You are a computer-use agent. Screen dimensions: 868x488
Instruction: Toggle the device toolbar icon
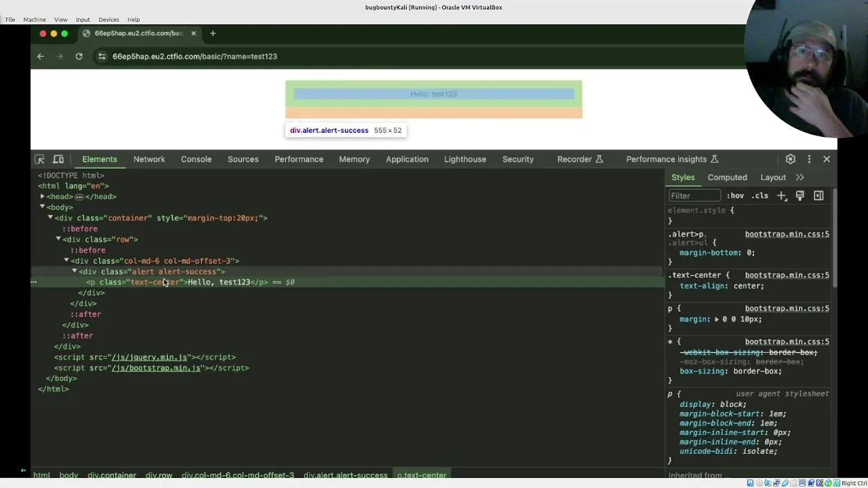pos(58,159)
